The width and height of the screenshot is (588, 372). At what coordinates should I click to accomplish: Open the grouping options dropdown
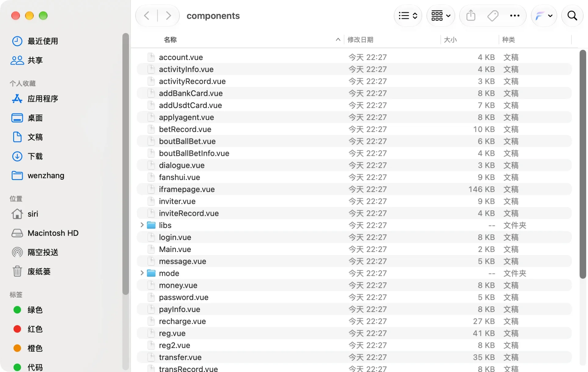[x=440, y=16]
